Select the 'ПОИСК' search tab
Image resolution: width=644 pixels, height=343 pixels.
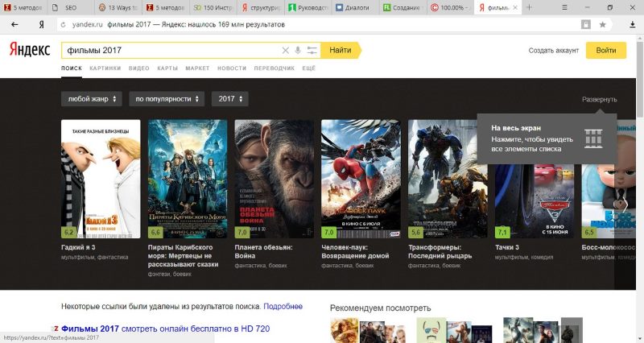72,68
